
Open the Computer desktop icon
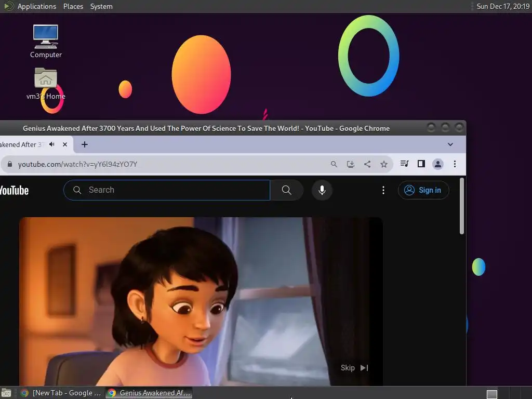[x=46, y=42]
